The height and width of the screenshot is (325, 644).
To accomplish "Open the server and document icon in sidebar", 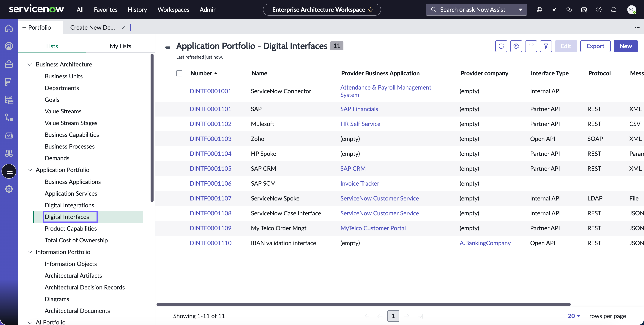I will coord(9,100).
